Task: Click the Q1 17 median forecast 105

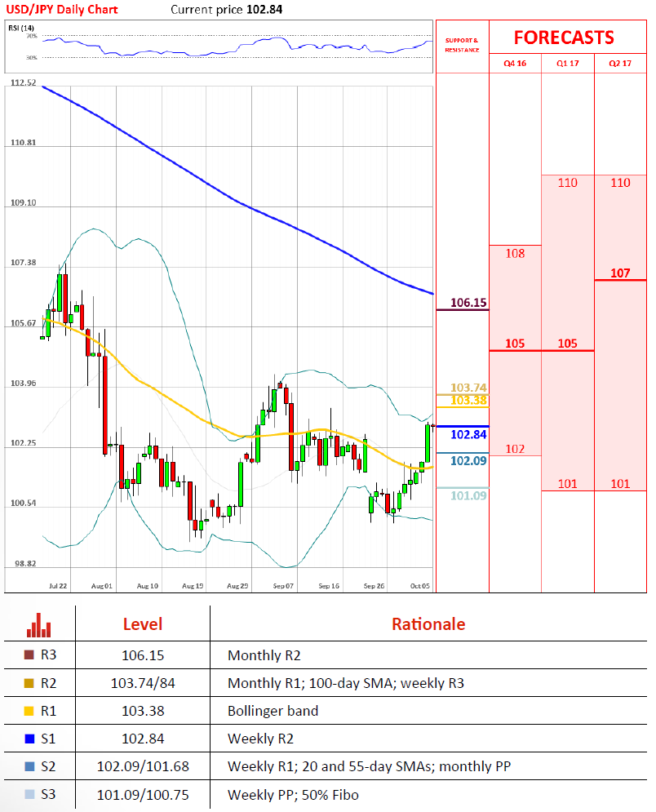Action: coord(567,344)
